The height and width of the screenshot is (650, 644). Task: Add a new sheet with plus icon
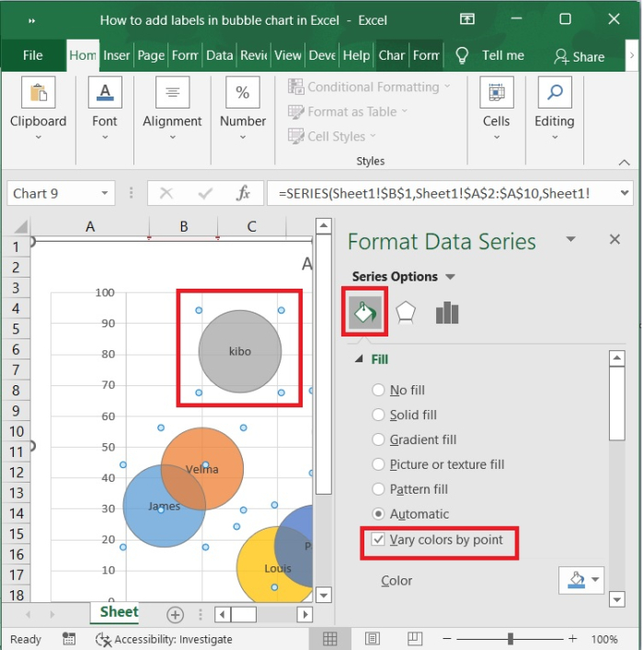pyautogui.click(x=175, y=615)
